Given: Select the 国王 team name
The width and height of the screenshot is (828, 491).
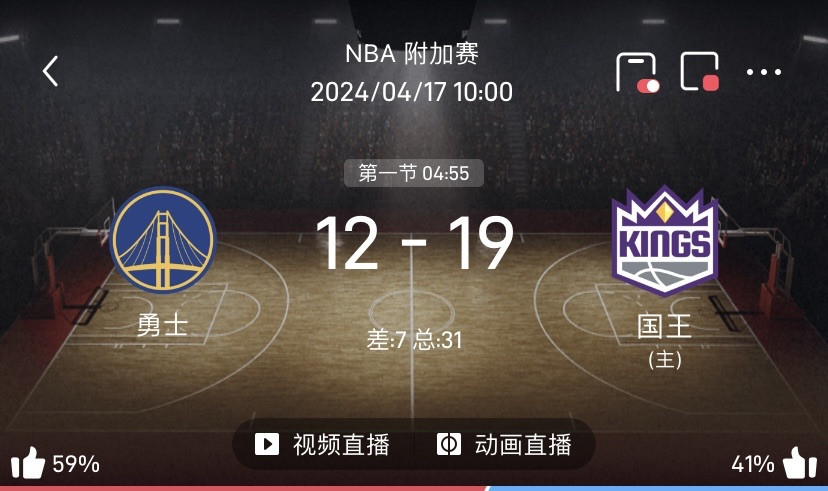Looking at the screenshot, I should pyautogui.click(x=664, y=326).
